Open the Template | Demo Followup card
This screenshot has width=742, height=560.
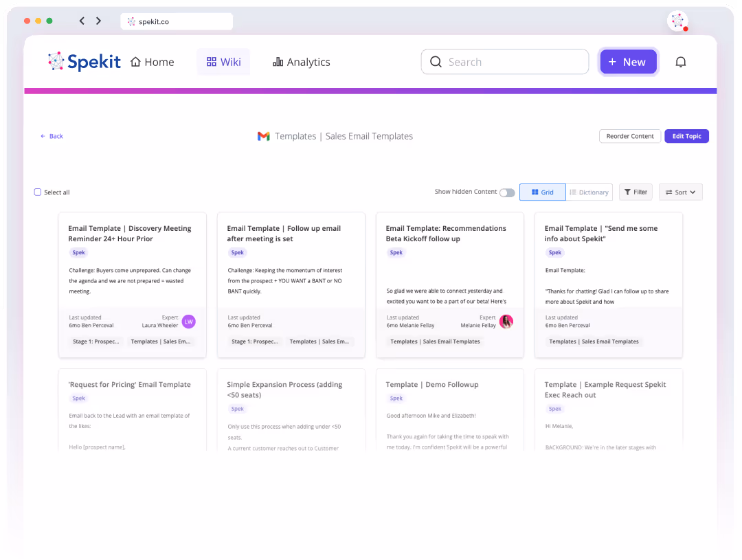click(450, 410)
